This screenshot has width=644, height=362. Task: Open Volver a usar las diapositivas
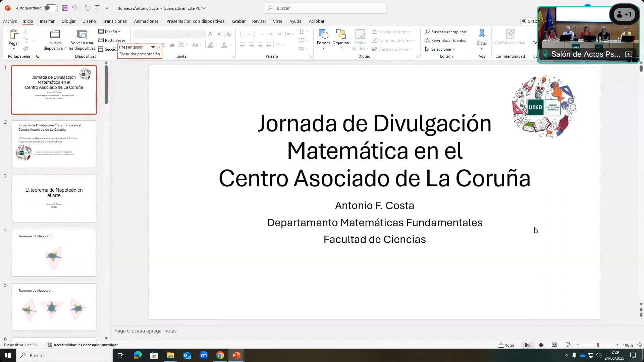point(82,40)
